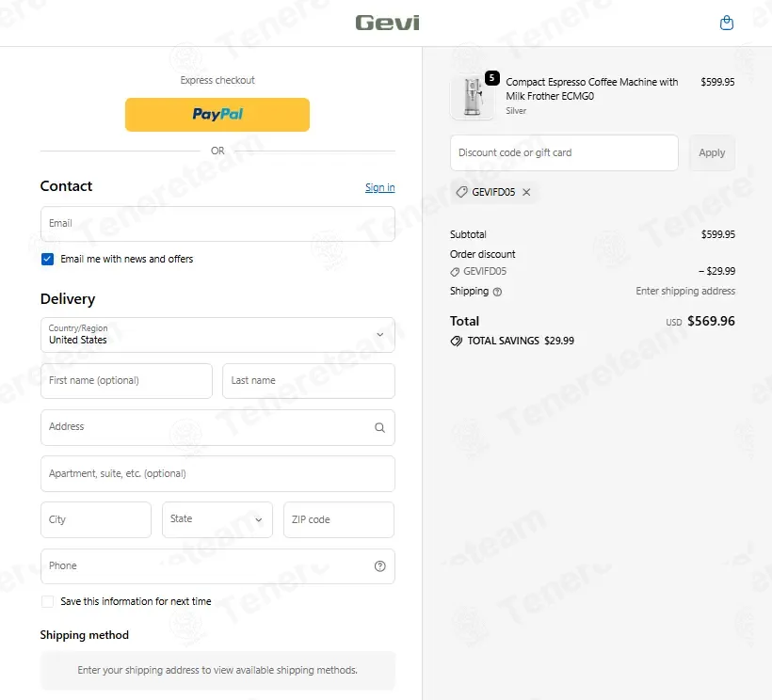Screen dimensions: 772x700
Task: Click the phone field help icon
Action: [379, 566]
